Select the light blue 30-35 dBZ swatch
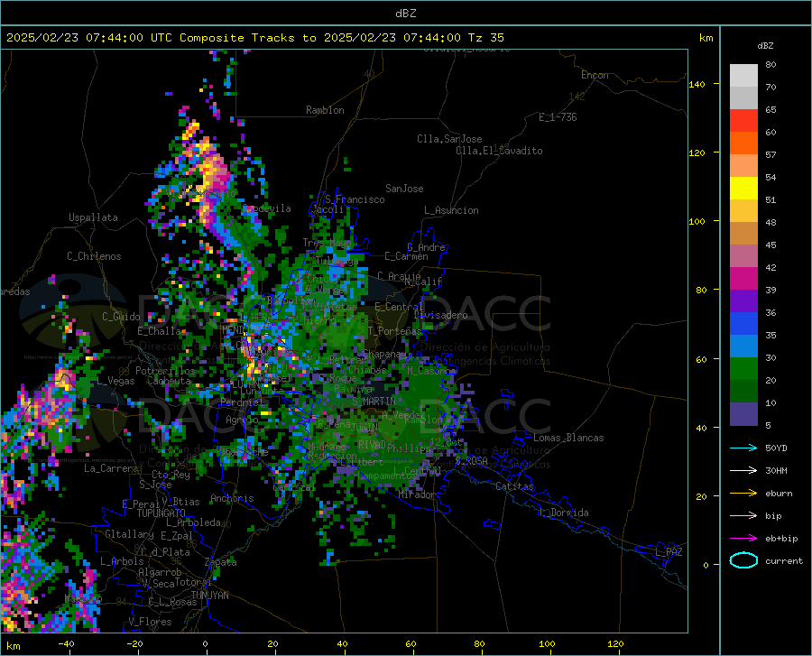Viewport: 812px width, 656px height. pos(743,346)
